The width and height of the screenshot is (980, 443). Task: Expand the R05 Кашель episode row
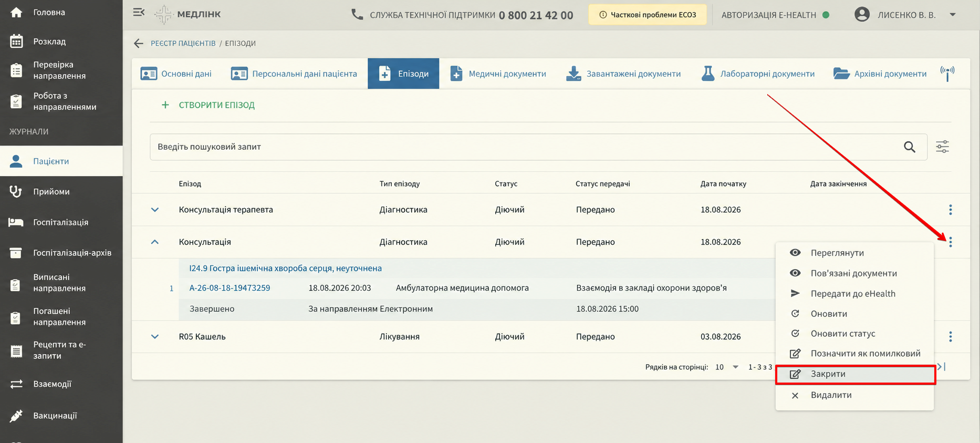(x=155, y=337)
